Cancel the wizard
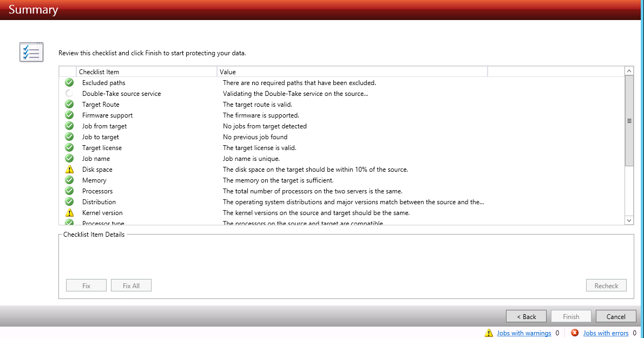 616,316
